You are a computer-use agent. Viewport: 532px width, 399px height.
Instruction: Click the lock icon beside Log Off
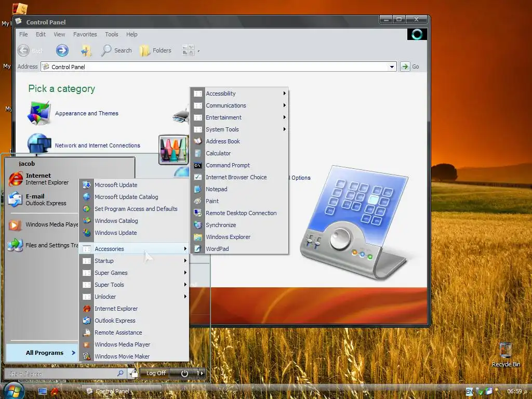[x=134, y=374]
